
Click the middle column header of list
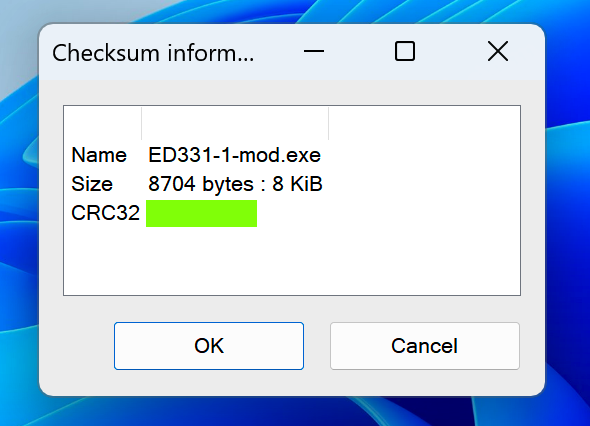point(235,123)
